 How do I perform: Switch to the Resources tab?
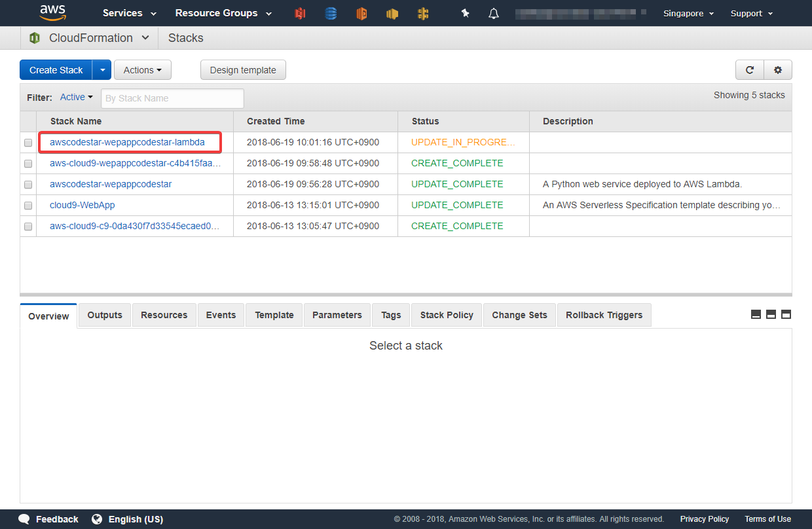coord(164,315)
